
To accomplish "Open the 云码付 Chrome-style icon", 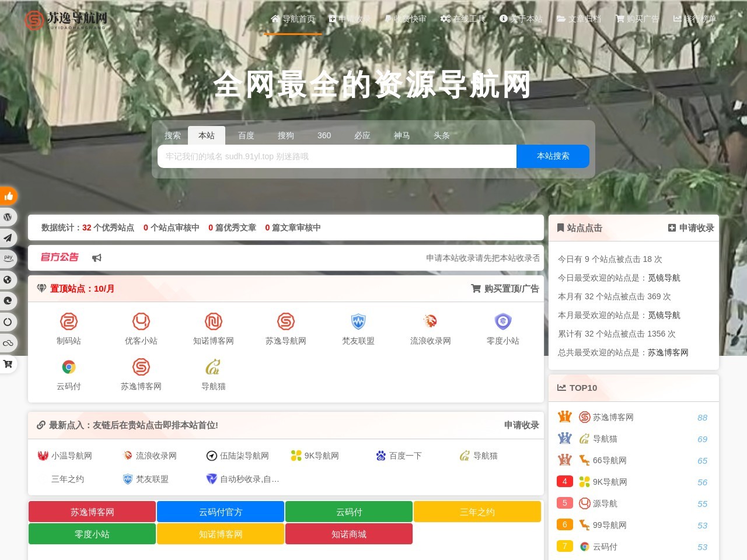I will (69, 367).
